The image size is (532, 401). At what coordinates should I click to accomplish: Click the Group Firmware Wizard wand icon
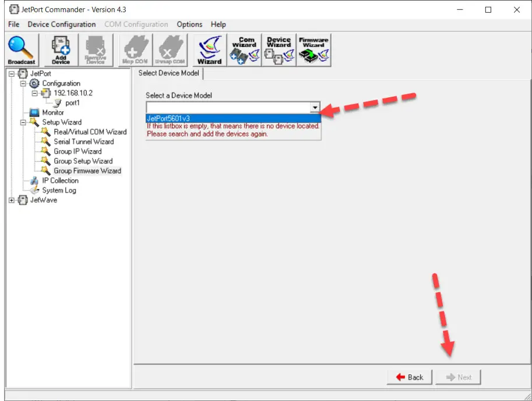[x=46, y=171]
